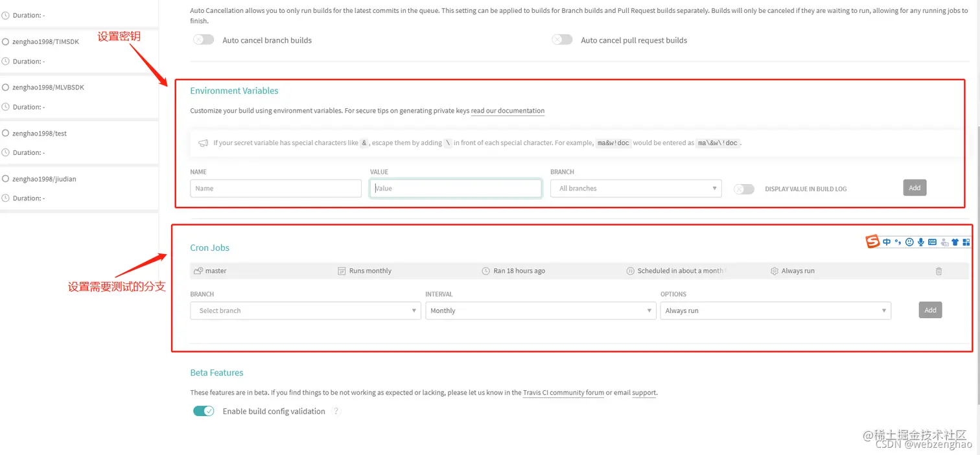Open the zenghao1998/test repository

coord(40,133)
